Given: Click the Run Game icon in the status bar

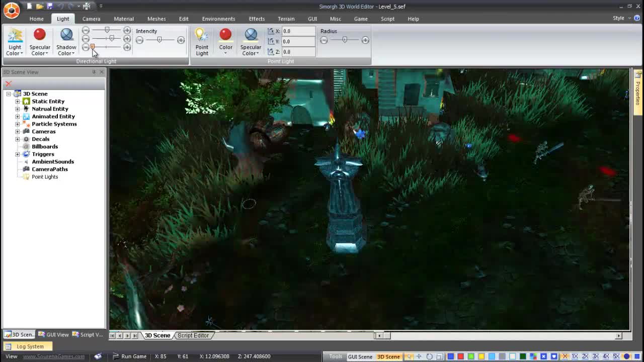Looking at the screenshot, I should click(x=117, y=356).
